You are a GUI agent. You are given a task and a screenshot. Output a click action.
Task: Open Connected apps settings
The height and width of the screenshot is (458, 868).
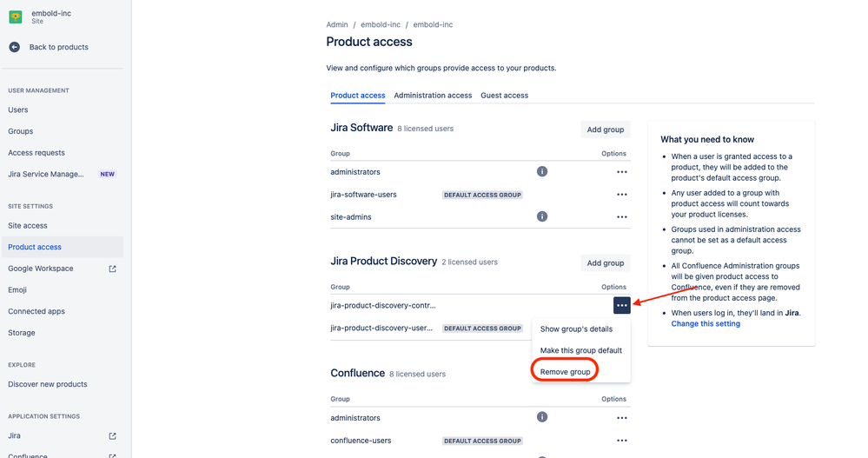(x=36, y=311)
